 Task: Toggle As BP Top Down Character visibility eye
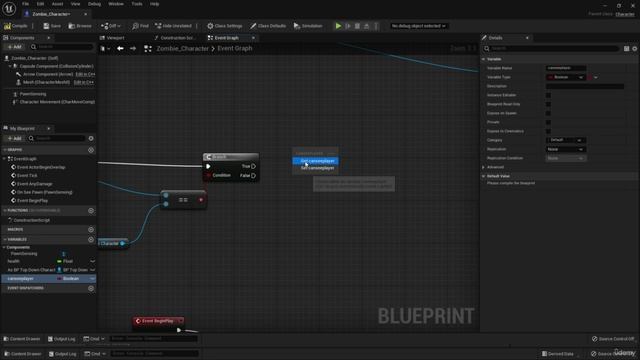[92, 270]
